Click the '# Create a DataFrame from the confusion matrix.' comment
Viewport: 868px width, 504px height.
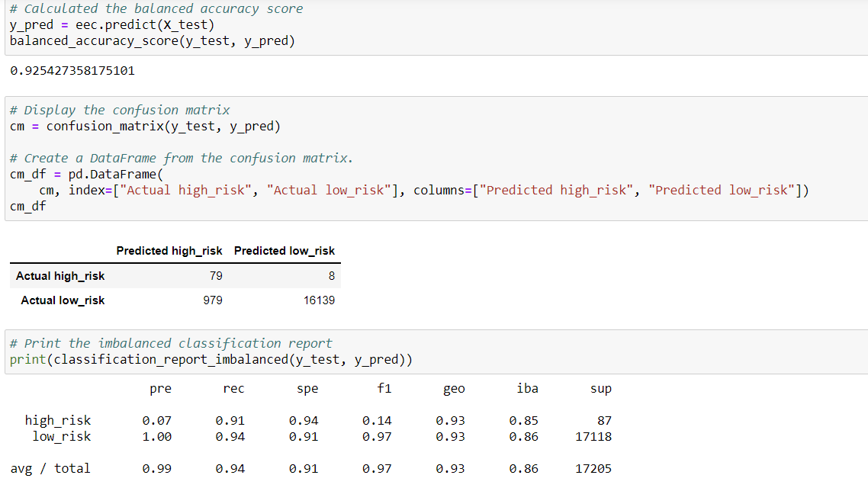pyautogui.click(x=182, y=159)
